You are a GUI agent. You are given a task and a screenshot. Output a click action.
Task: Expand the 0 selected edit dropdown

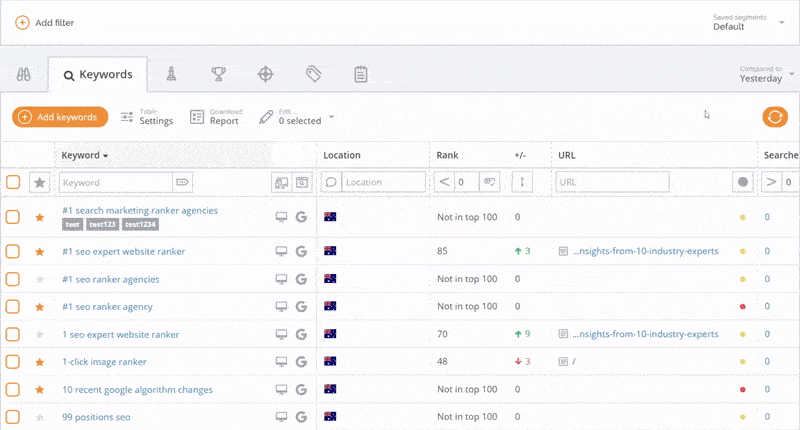(x=331, y=117)
